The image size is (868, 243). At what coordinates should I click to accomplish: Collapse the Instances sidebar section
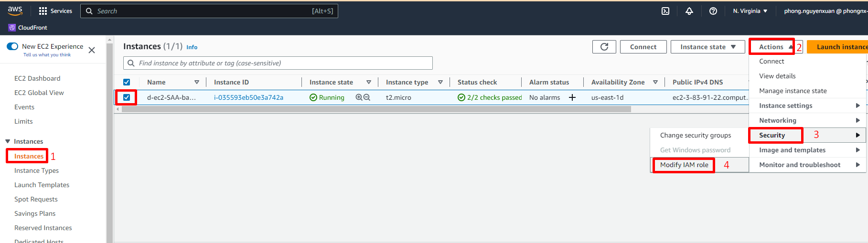coord(8,141)
